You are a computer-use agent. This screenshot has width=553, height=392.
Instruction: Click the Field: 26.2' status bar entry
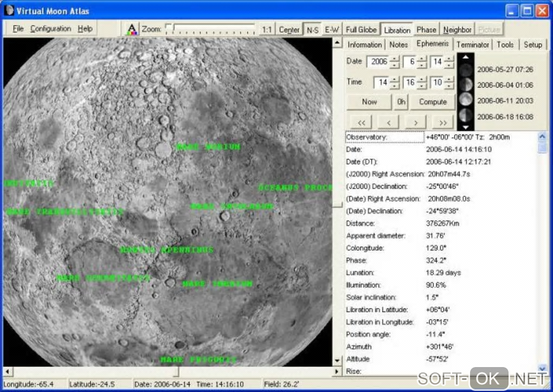click(x=281, y=384)
